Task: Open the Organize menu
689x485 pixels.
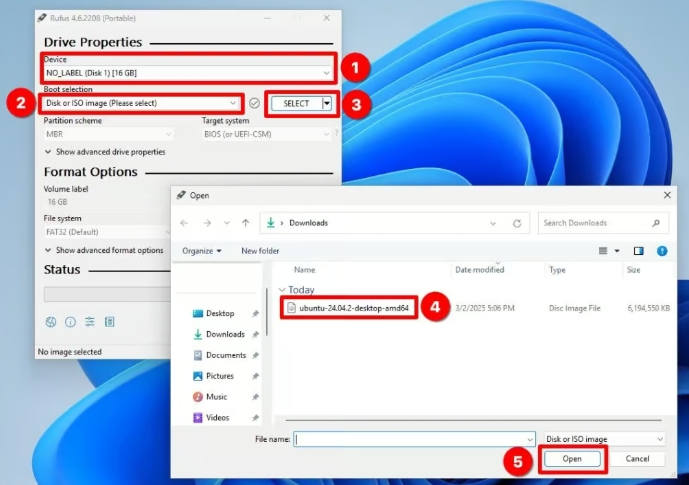Action: (202, 251)
